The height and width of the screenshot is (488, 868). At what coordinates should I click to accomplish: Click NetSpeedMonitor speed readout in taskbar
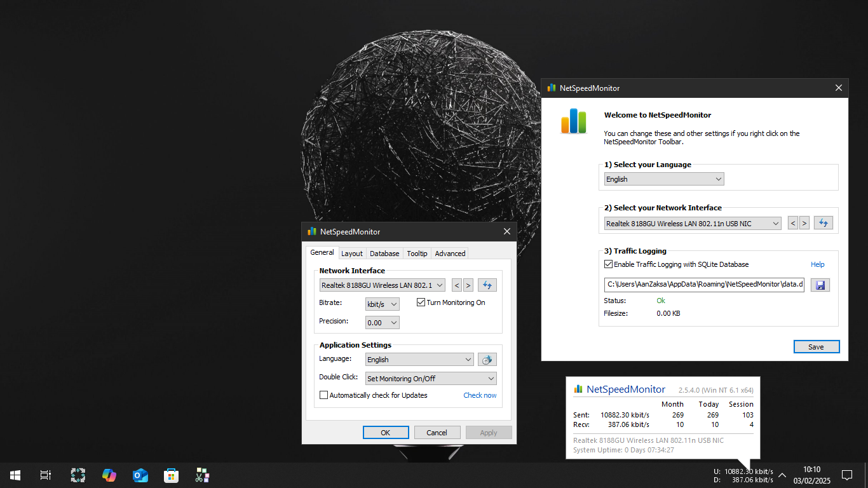743,476
